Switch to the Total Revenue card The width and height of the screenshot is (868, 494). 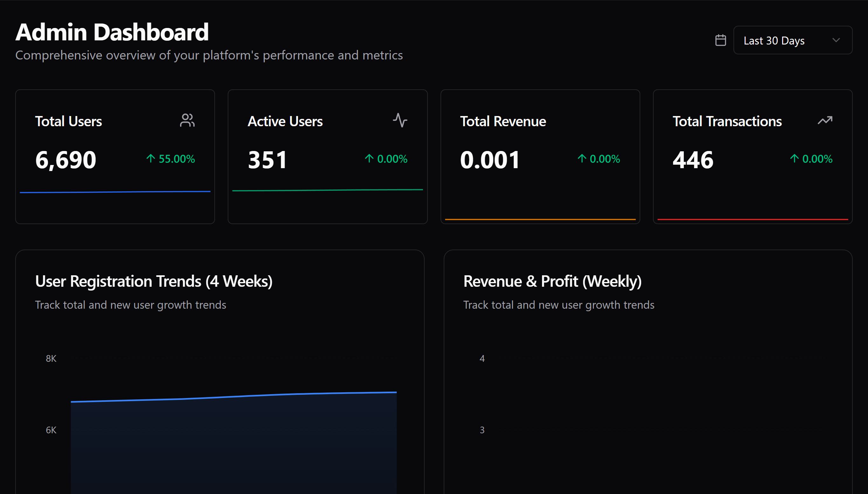click(x=540, y=156)
